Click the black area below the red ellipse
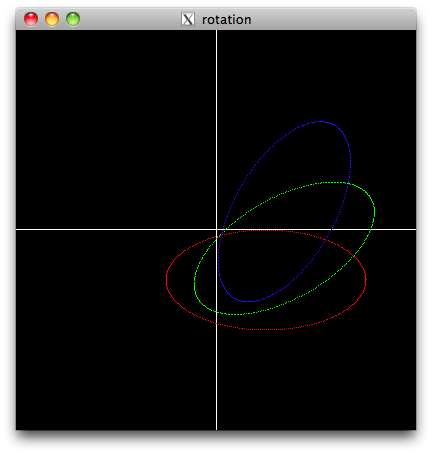Viewport: 432px width, 454px height. (x=317, y=380)
